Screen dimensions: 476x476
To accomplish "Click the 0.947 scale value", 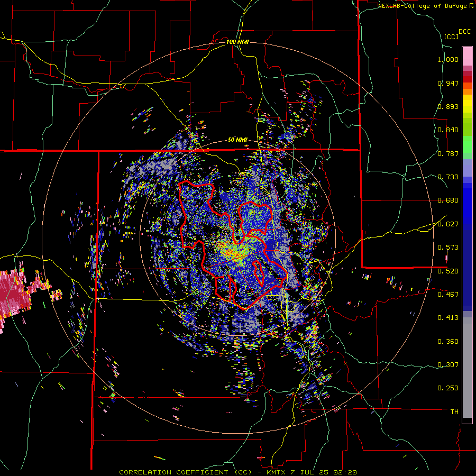I will pyautogui.click(x=448, y=83).
